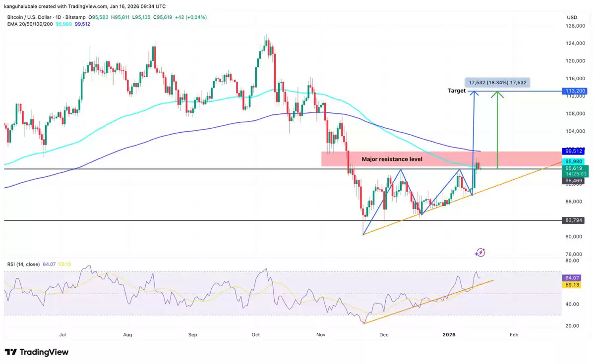
Task: Click the 83,794 support price label
Action: click(x=574, y=220)
